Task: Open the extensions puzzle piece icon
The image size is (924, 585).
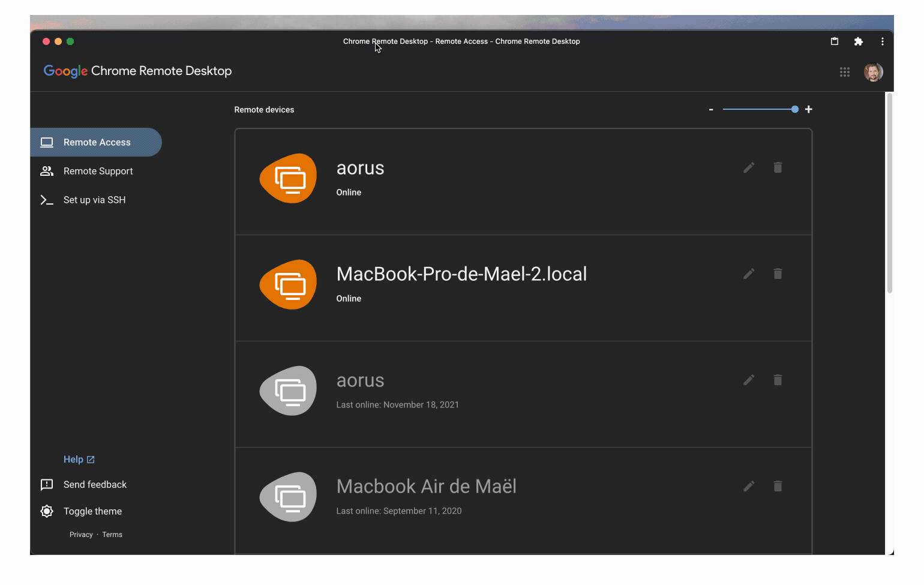Action: click(x=859, y=41)
